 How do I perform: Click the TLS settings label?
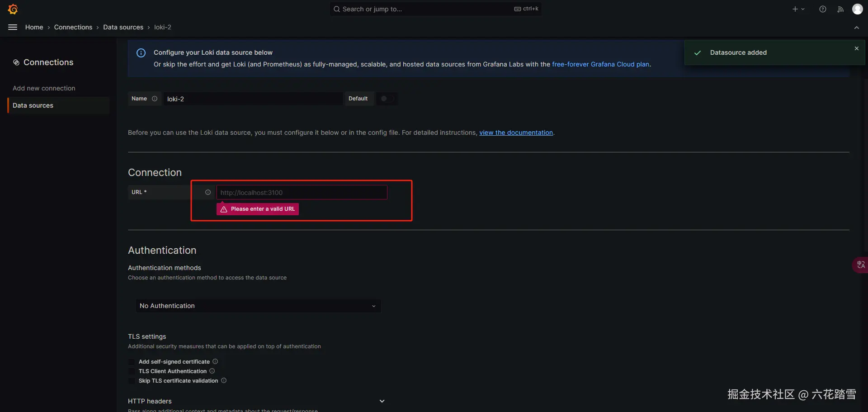tap(147, 336)
